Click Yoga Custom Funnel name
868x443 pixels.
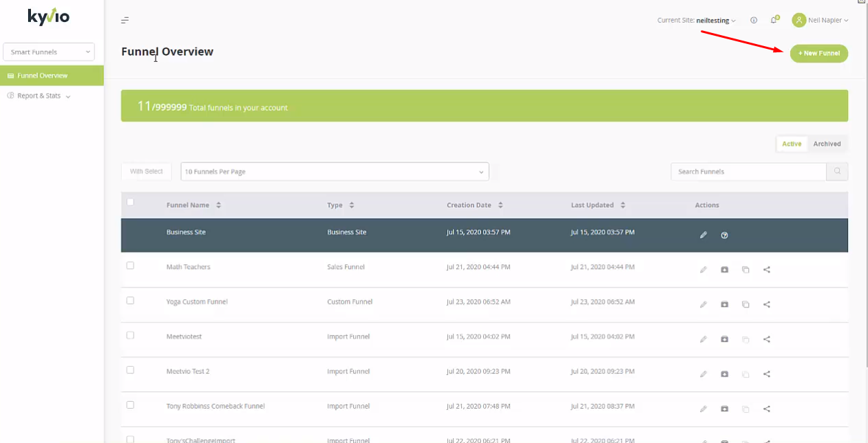pos(197,302)
